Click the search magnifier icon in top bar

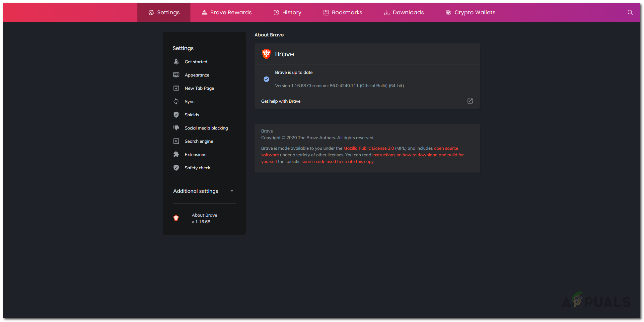630,13
